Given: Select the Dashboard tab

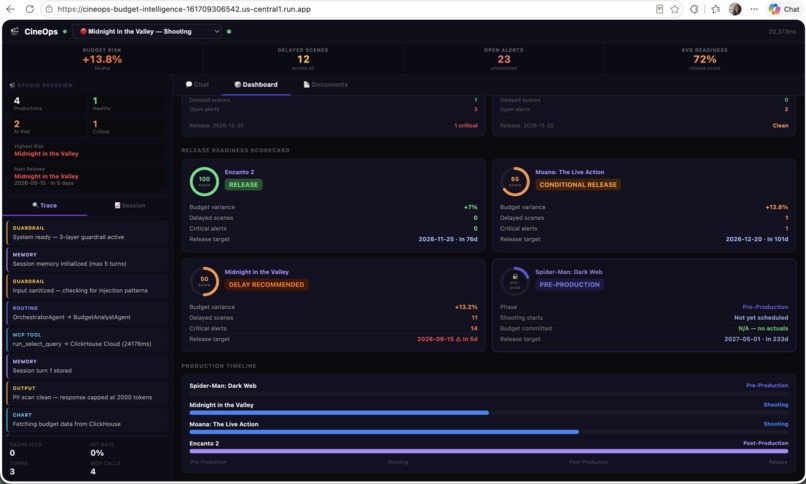Looking at the screenshot, I should click(256, 85).
